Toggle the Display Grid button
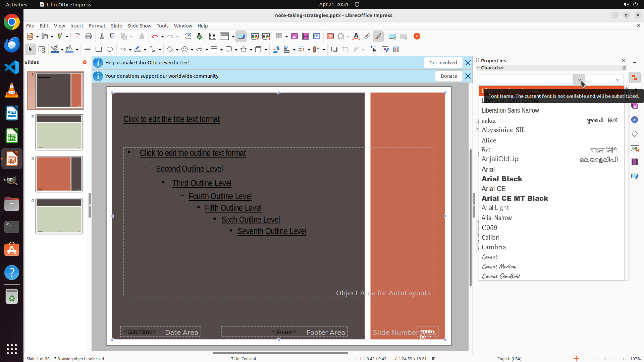Viewport: 644px width, 362px height. click(212, 37)
